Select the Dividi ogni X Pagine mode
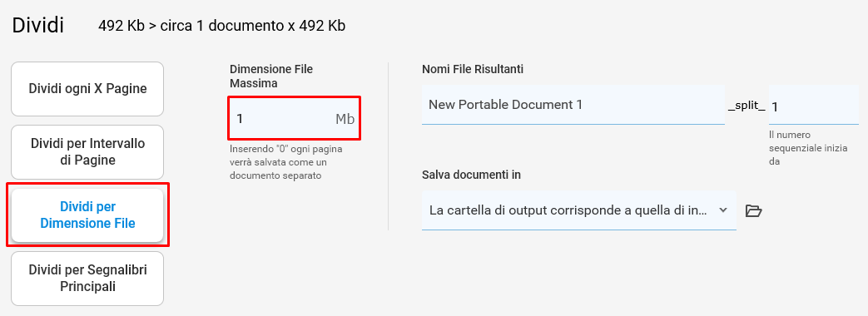The height and width of the screenshot is (316, 868). pos(87,88)
